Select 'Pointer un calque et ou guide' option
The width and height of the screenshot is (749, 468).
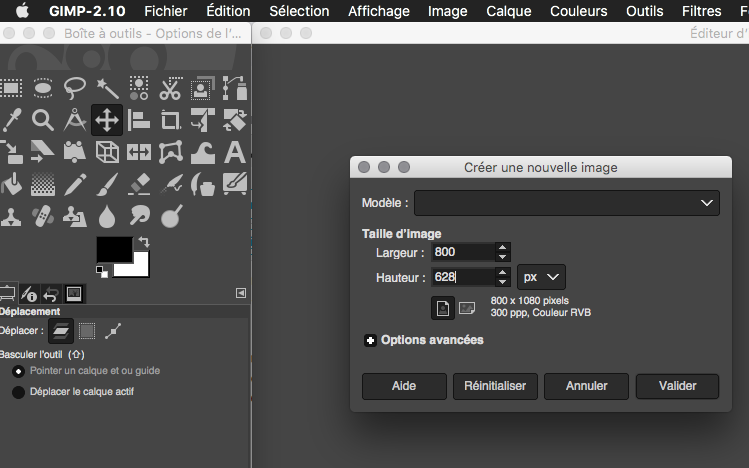(x=86, y=371)
